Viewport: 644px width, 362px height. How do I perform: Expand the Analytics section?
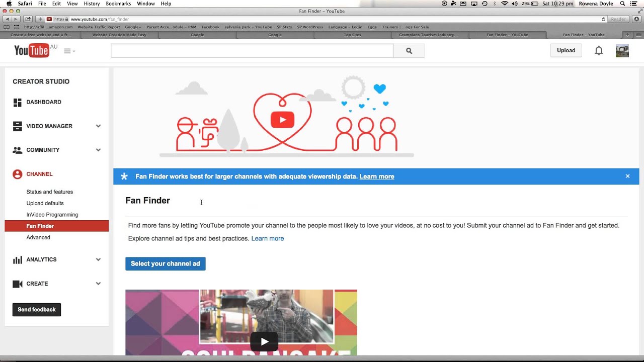point(98,260)
